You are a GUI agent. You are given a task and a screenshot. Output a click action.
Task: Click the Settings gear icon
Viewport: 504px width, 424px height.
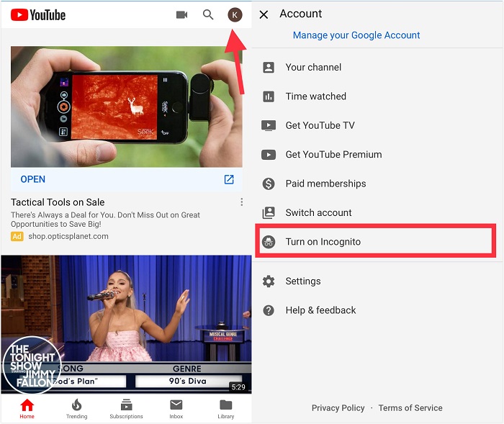pos(269,281)
